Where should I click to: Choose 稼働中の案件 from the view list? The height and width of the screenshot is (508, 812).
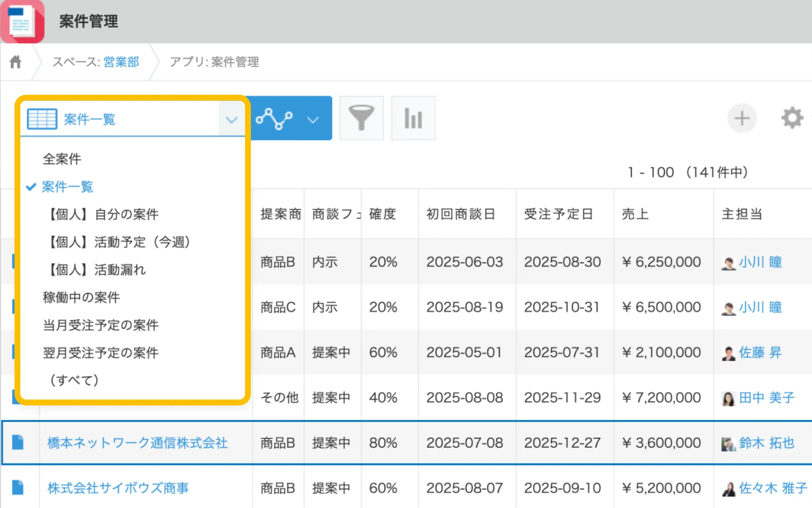(x=81, y=297)
